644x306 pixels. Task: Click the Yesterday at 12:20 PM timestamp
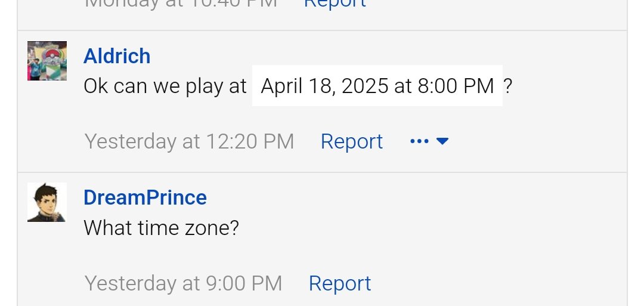[189, 141]
